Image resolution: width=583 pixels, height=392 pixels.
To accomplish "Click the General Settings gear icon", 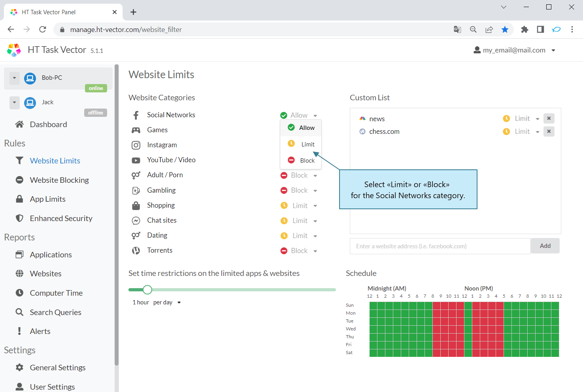I will tap(19, 368).
